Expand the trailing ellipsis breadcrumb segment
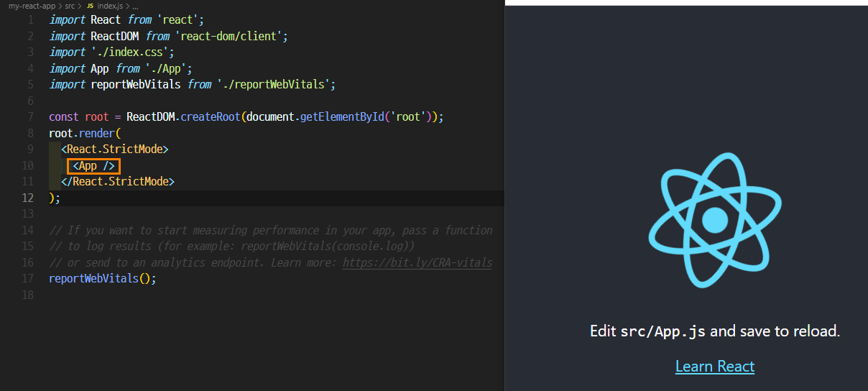868x391 pixels. point(135,6)
